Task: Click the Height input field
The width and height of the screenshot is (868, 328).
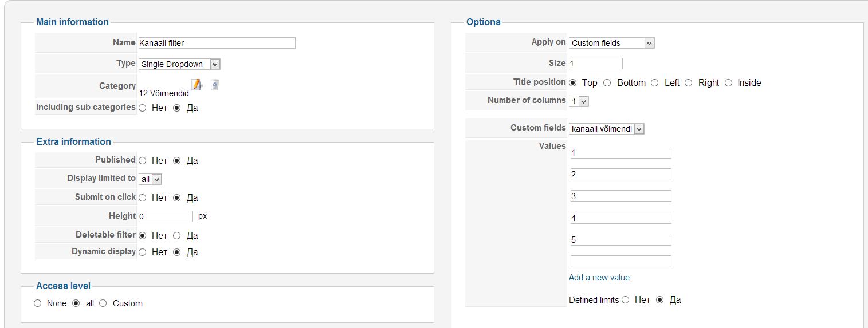Action: point(165,216)
